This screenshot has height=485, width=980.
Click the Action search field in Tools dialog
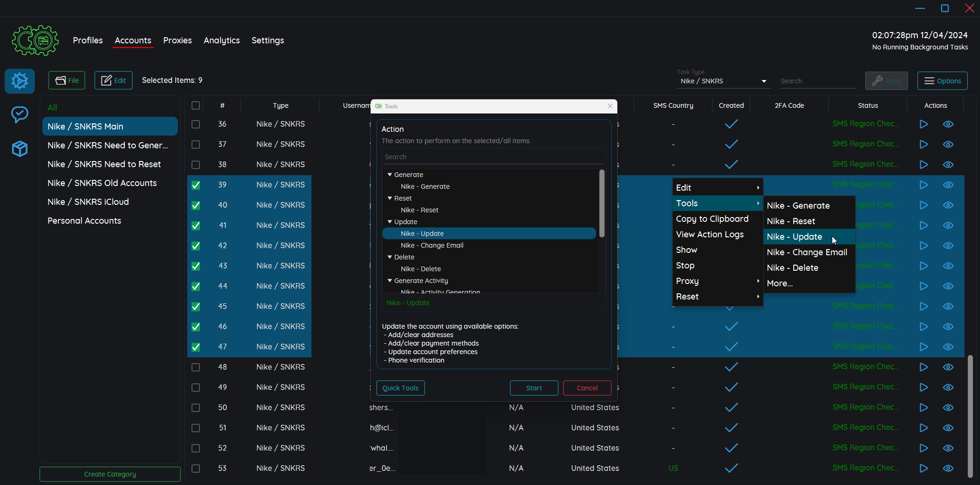pos(493,157)
